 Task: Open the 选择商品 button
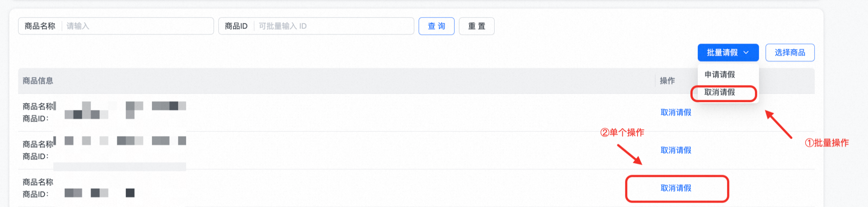790,53
